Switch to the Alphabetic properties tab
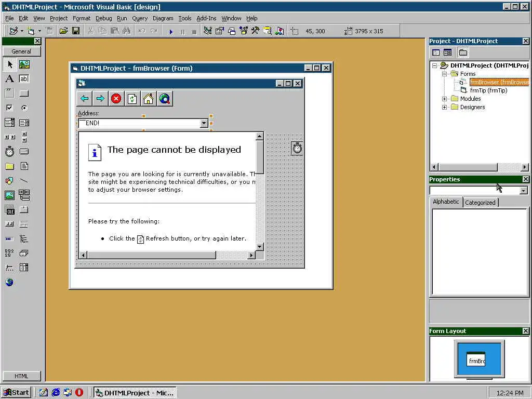The image size is (532, 399). [x=446, y=202]
